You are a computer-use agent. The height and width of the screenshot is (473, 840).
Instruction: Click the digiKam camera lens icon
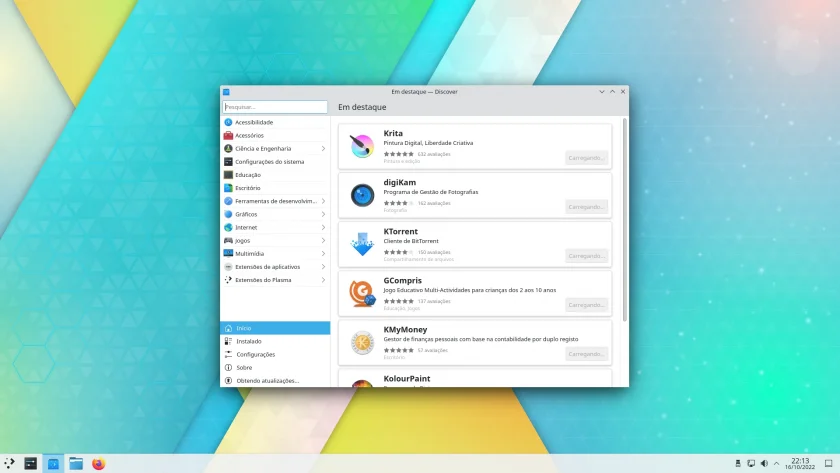(362, 195)
